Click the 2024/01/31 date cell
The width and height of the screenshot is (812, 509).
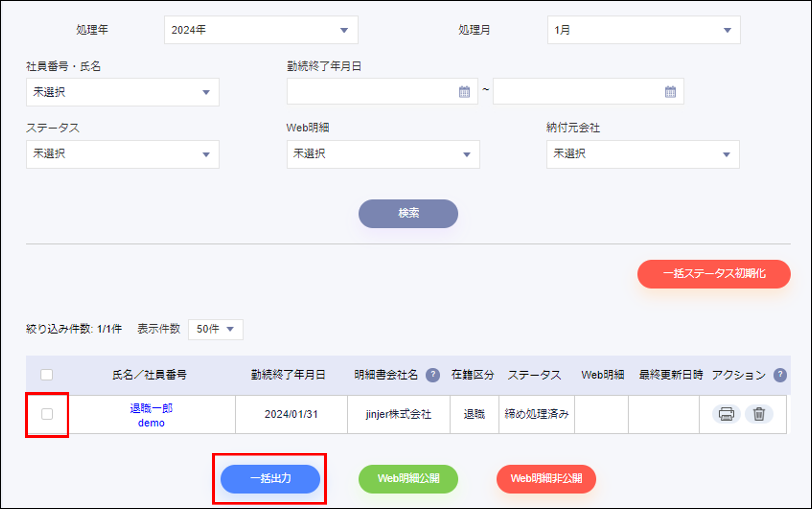pos(291,414)
